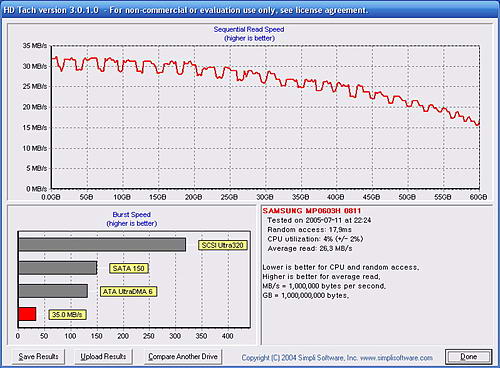The width and height of the screenshot is (500, 368).
Task: Click the SATA 150 gray bar
Action: tap(58, 268)
